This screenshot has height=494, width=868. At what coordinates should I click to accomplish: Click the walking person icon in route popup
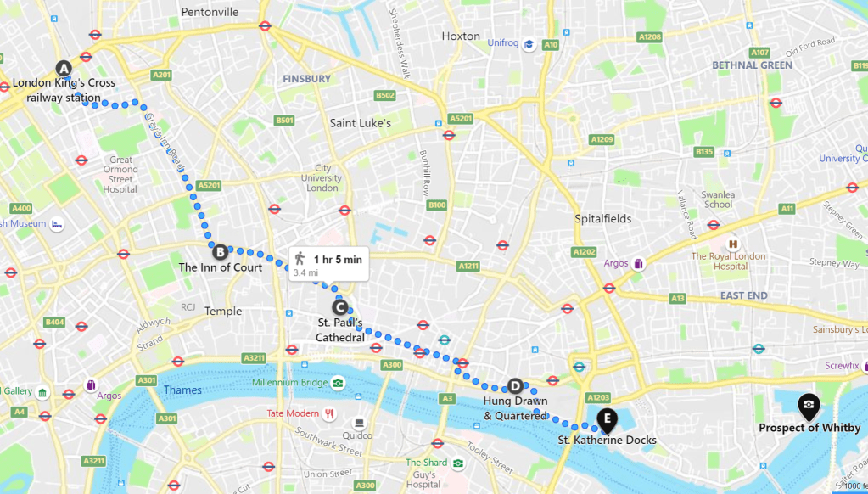click(x=300, y=258)
